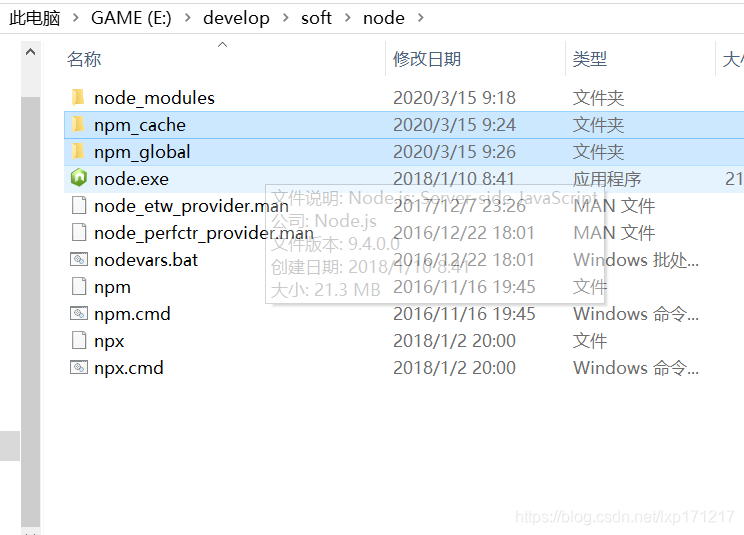
Task: Click the node_perfctr_provider.man file icon
Action: pos(79,232)
